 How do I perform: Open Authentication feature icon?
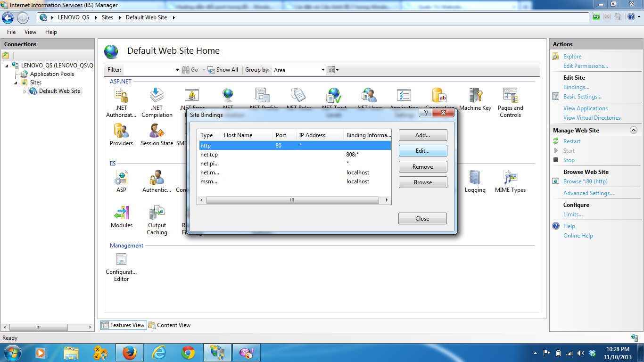[x=157, y=177]
